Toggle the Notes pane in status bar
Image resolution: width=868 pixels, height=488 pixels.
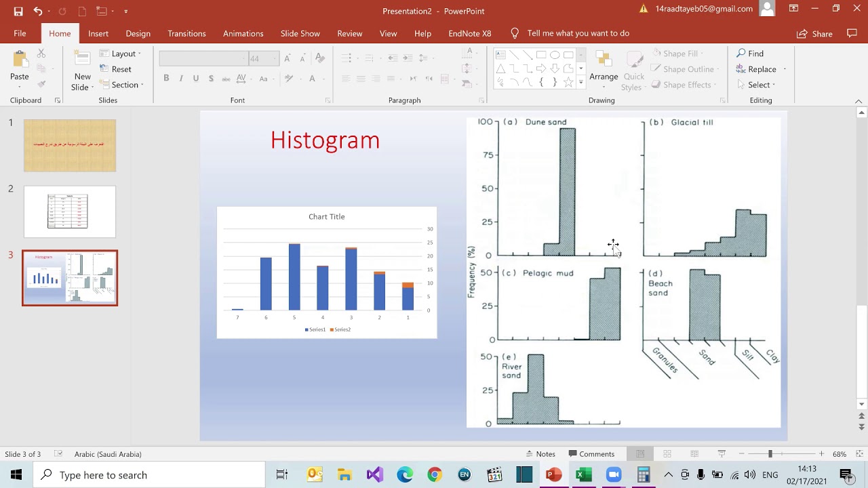click(540, 454)
